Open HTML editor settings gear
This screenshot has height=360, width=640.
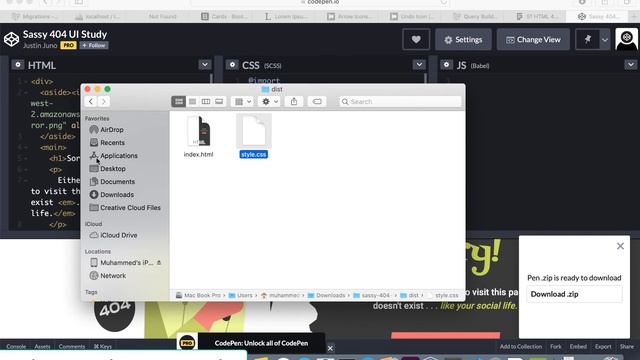18,64
